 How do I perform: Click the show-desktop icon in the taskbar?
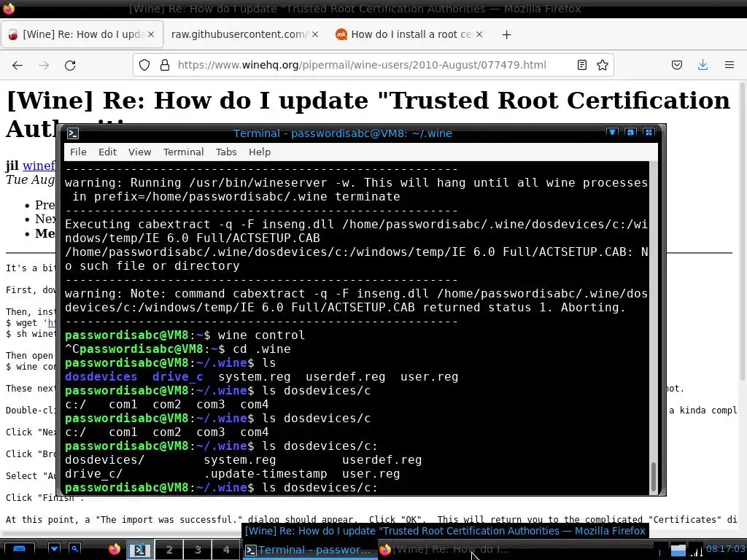pos(19,550)
